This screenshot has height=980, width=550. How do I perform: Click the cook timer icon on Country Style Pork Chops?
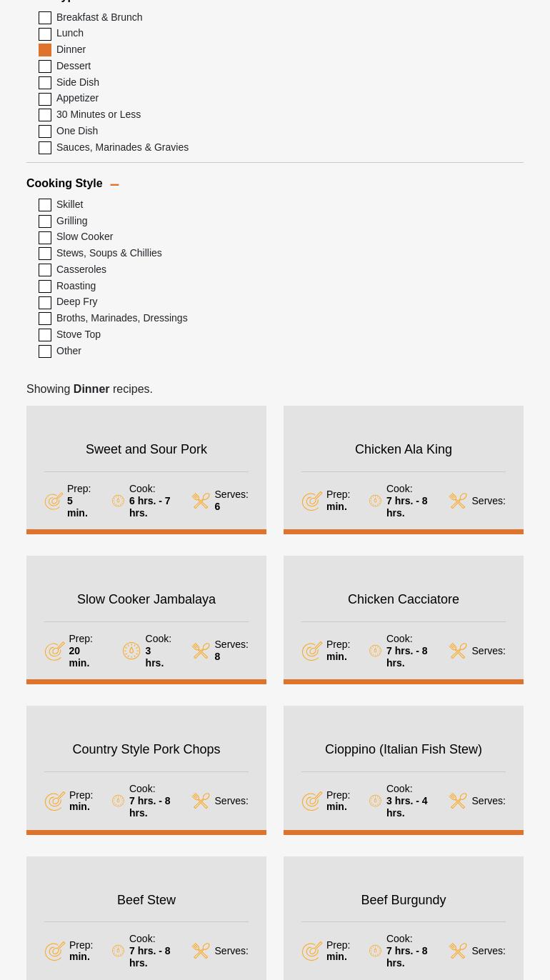(x=118, y=801)
